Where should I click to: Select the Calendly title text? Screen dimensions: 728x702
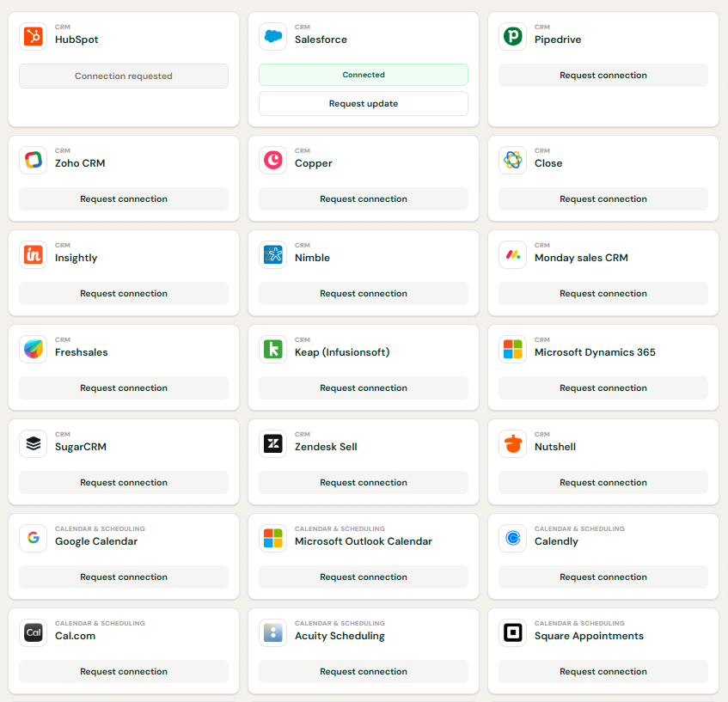click(556, 541)
